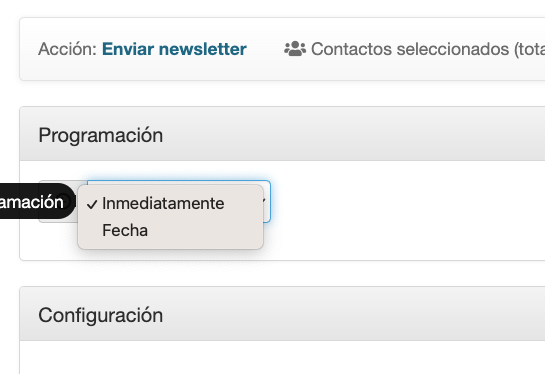The image size is (545, 374).
Task: Open the Enviar newsletter link
Action: [174, 49]
